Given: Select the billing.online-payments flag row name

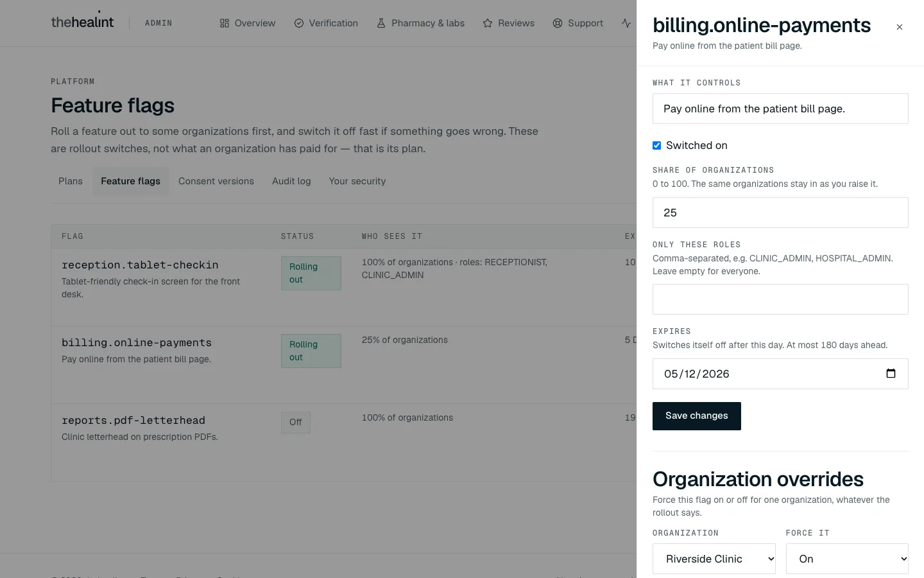Looking at the screenshot, I should [137, 343].
